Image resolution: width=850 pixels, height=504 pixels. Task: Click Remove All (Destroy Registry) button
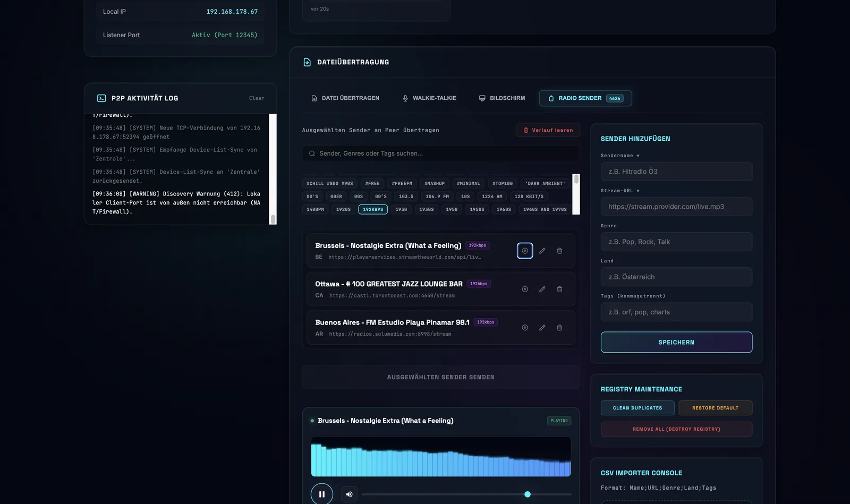(x=676, y=429)
